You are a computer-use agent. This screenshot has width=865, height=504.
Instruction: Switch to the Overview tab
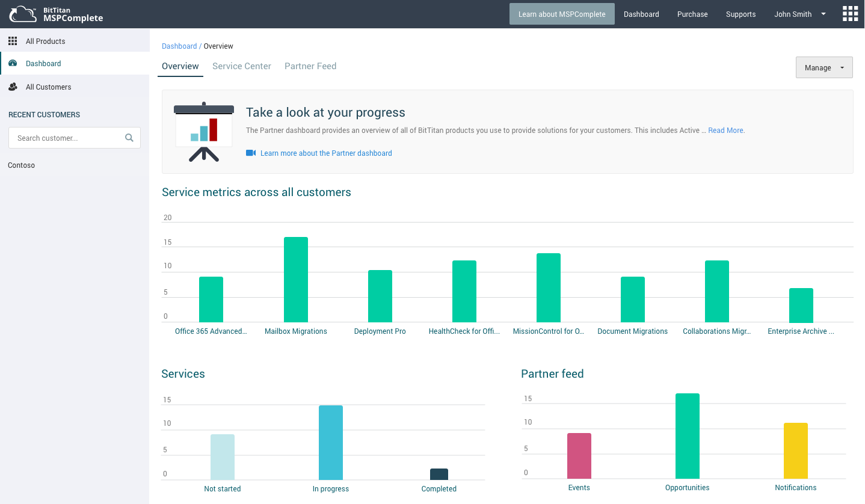point(180,66)
